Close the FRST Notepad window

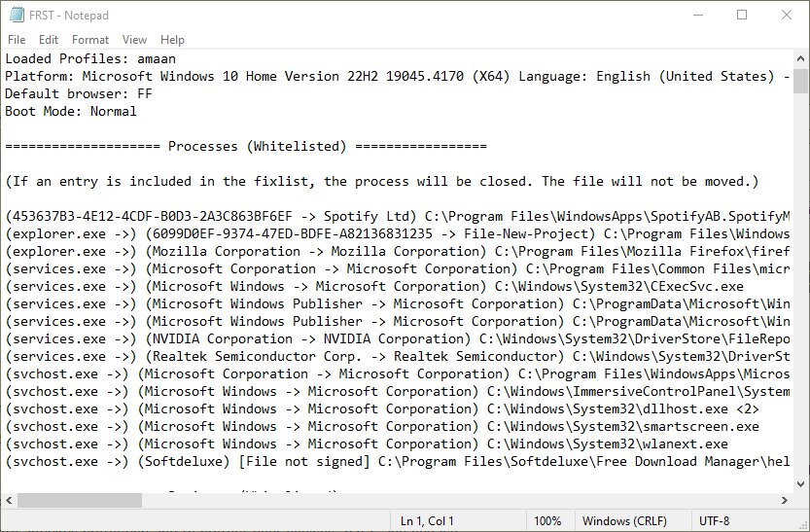coord(787,15)
